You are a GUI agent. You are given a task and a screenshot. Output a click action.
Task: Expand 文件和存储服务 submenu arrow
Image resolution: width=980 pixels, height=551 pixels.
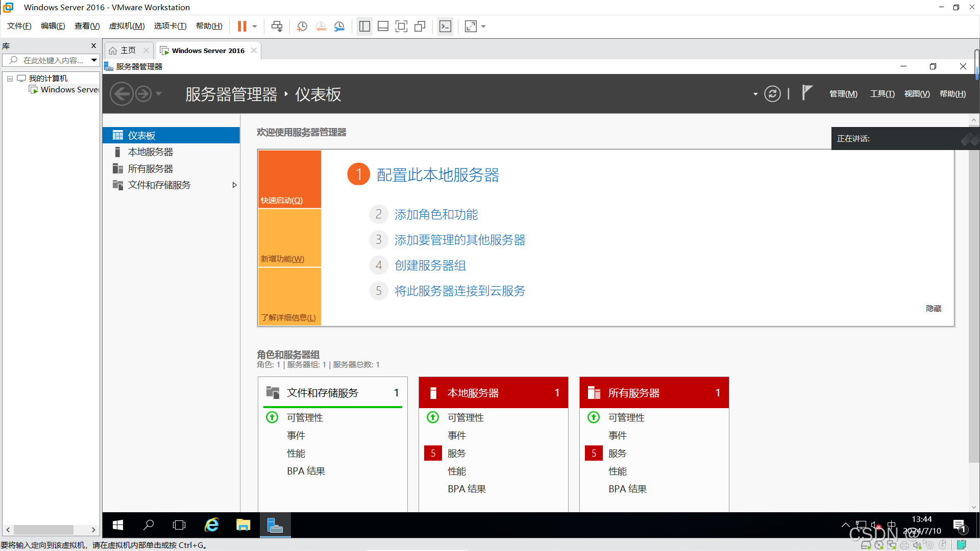tap(234, 185)
